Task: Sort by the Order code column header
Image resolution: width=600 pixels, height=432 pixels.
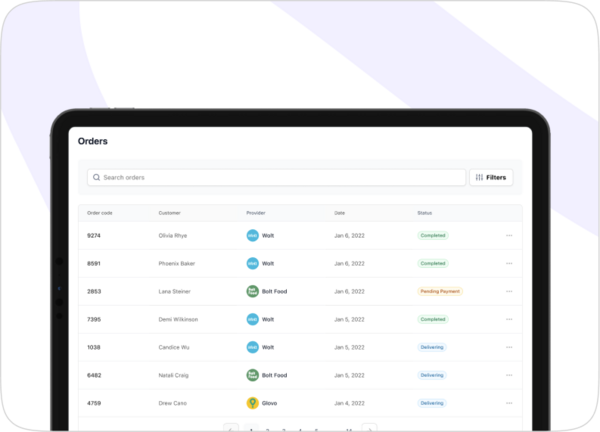Action: [x=100, y=213]
